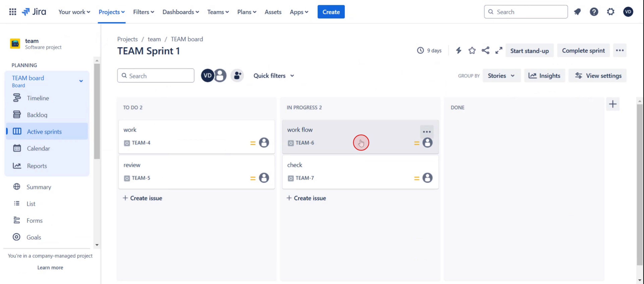Open the notifications icon
This screenshot has height=284, width=644.
click(577, 12)
